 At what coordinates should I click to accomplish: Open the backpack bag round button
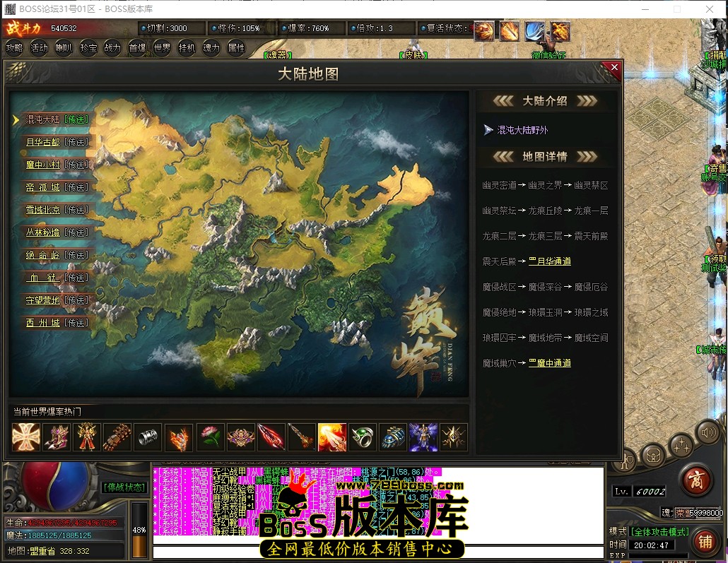click(x=653, y=456)
